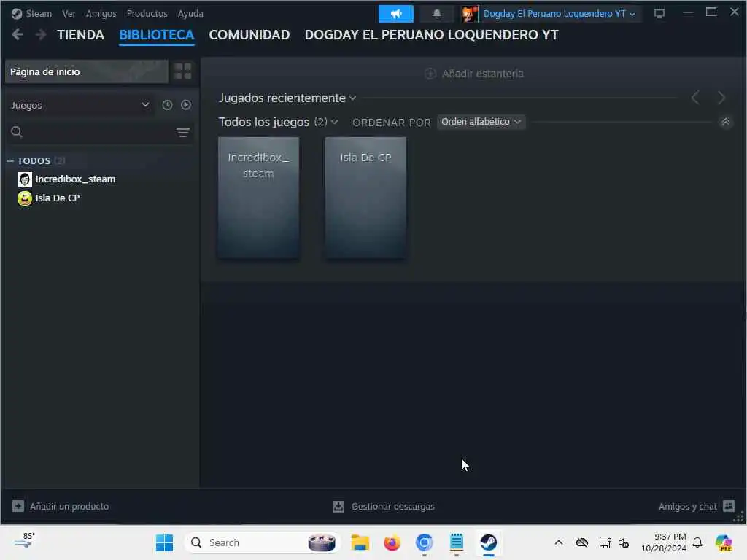747x560 pixels.
Task: Collapse the TODOS category
Action: [10, 161]
